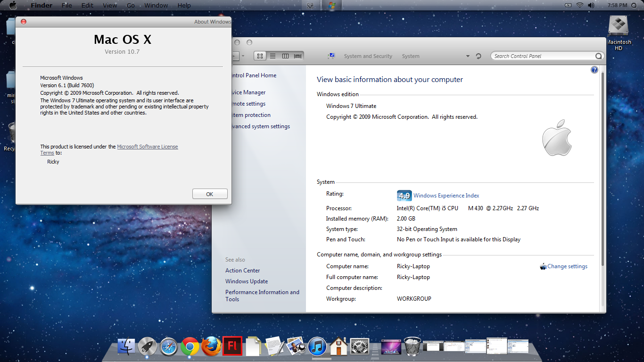
Task: Open Action Center from See also
Action: pyautogui.click(x=243, y=271)
